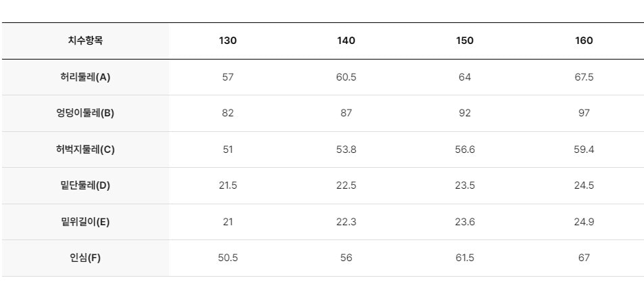644x299 pixels.
Task: Click the 밑위길이(E) row label
Action: click(85, 222)
